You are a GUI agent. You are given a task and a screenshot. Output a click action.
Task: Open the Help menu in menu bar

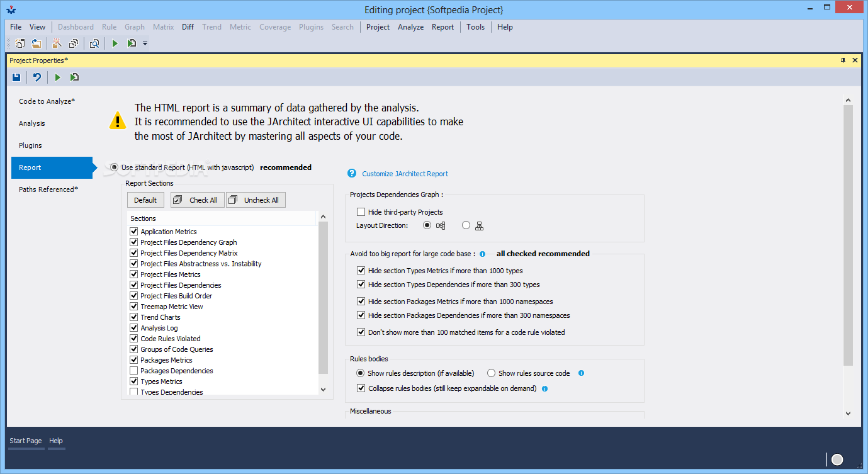pyautogui.click(x=505, y=27)
